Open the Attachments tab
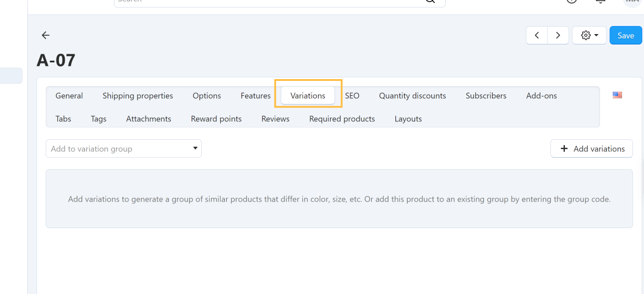This screenshot has width=644, height=294. coord(148,118)
